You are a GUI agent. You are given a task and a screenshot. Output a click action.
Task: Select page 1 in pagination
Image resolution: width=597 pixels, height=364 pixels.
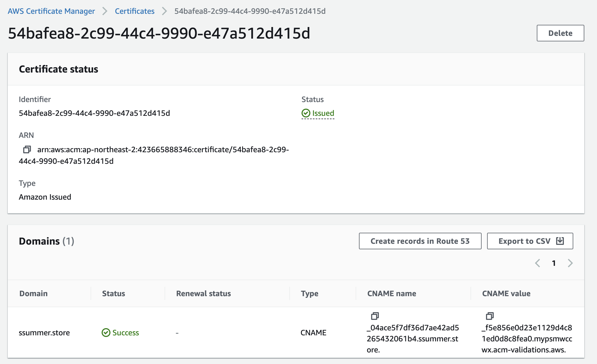554,263
